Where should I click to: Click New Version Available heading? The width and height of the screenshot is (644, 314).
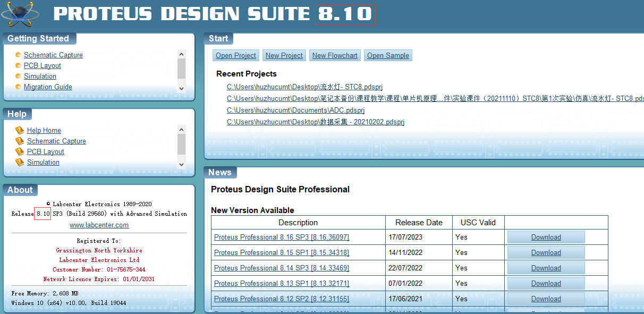click(x=252, y=210)
